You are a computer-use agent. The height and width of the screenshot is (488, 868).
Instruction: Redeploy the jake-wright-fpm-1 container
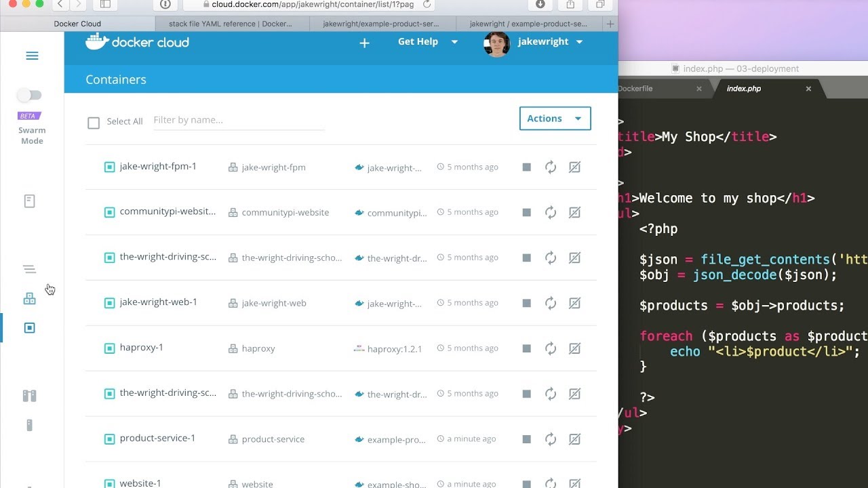[551, 167]
